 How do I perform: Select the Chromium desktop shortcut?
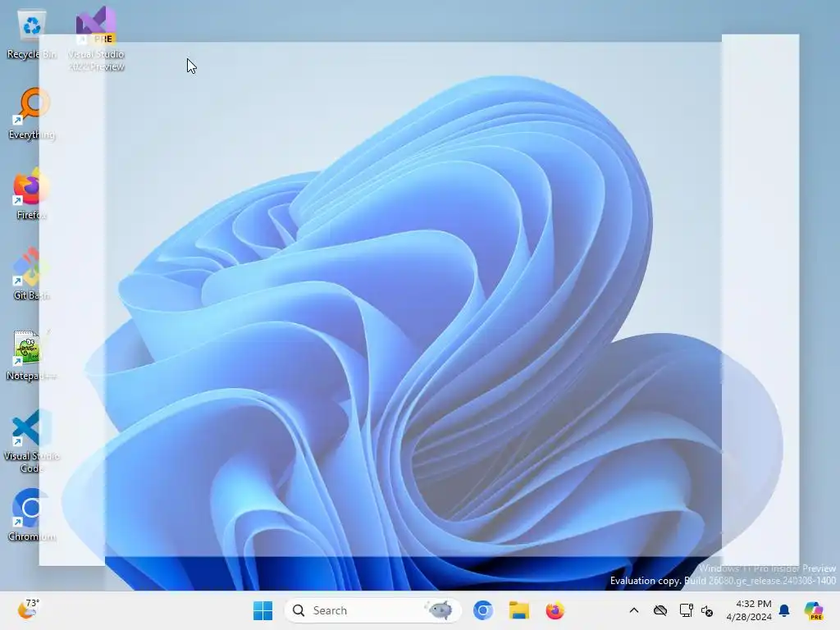pos(32,515)
